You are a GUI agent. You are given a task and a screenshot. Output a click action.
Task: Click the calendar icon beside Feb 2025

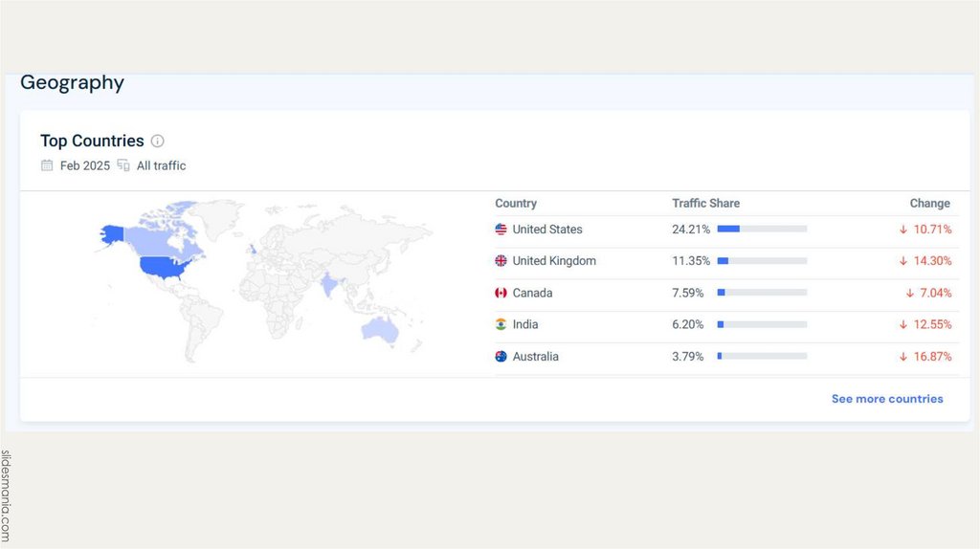[47, 165]
